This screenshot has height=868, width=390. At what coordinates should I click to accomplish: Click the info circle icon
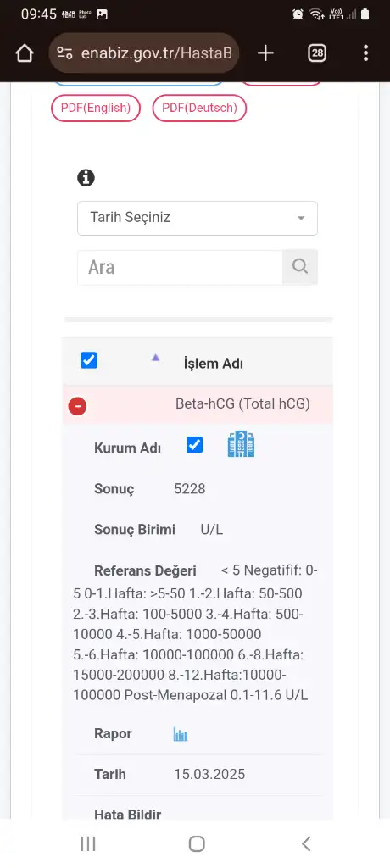pyautogui.click(x=86, y=178)
